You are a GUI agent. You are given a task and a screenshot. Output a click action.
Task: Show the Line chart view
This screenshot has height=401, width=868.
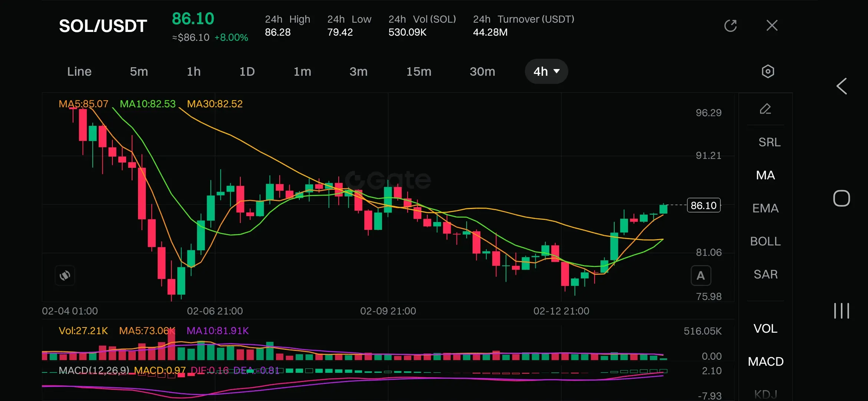(x=79, y=71)
